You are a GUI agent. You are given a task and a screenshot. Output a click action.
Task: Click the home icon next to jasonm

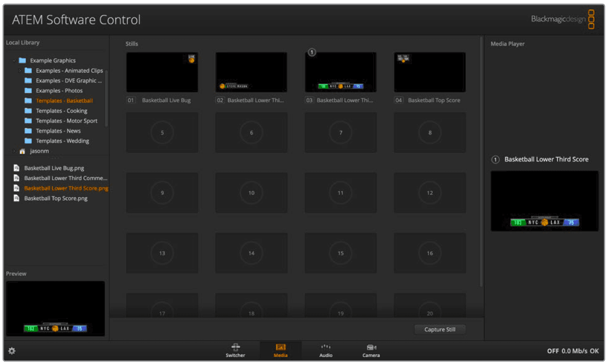pos(22,151)
